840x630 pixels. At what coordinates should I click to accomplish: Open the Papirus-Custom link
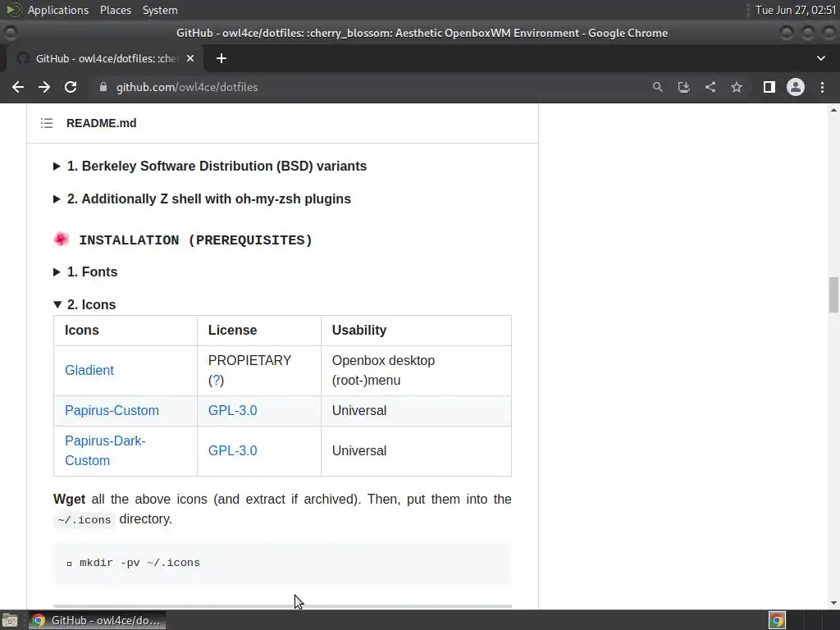pos(112,410)
